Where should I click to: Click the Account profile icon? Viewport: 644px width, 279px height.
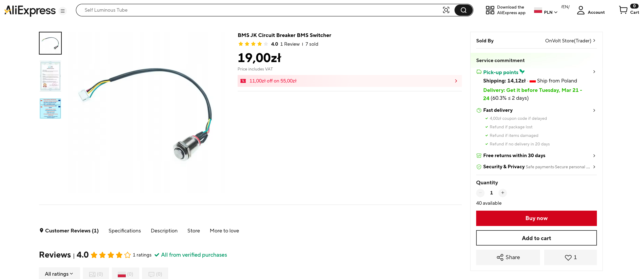[x=580, y=10]
